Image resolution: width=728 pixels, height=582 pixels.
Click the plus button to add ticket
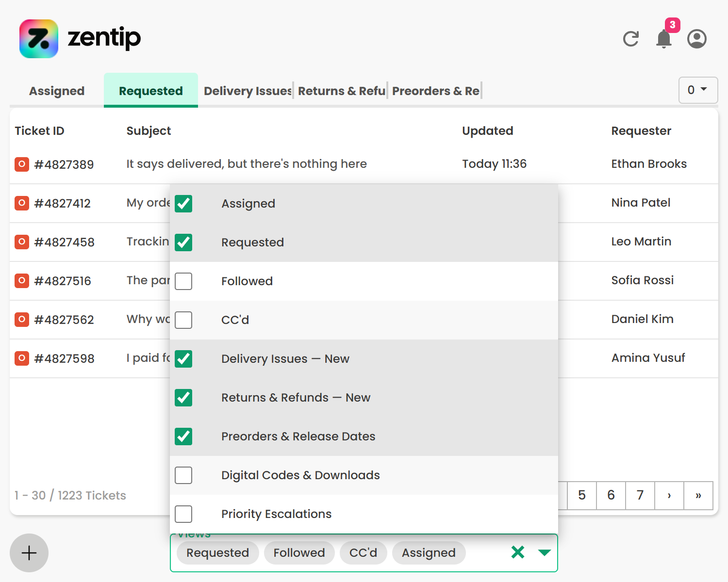tap(29, 553)
